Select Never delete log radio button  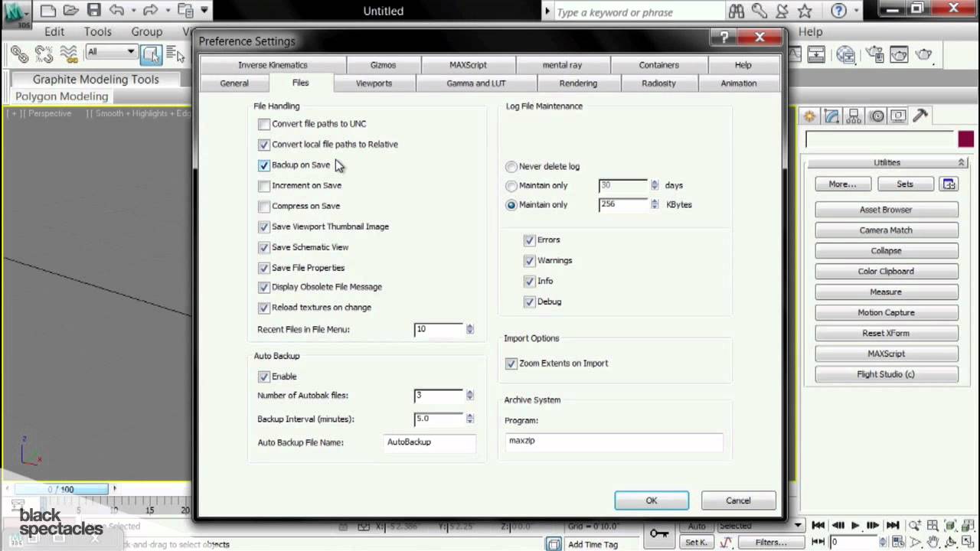[511, 167]
